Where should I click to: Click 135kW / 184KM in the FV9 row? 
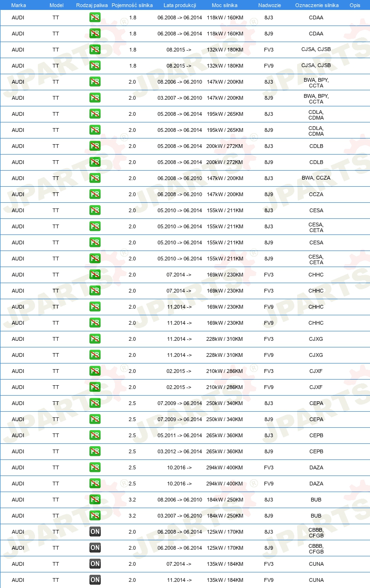coord(225,580)
